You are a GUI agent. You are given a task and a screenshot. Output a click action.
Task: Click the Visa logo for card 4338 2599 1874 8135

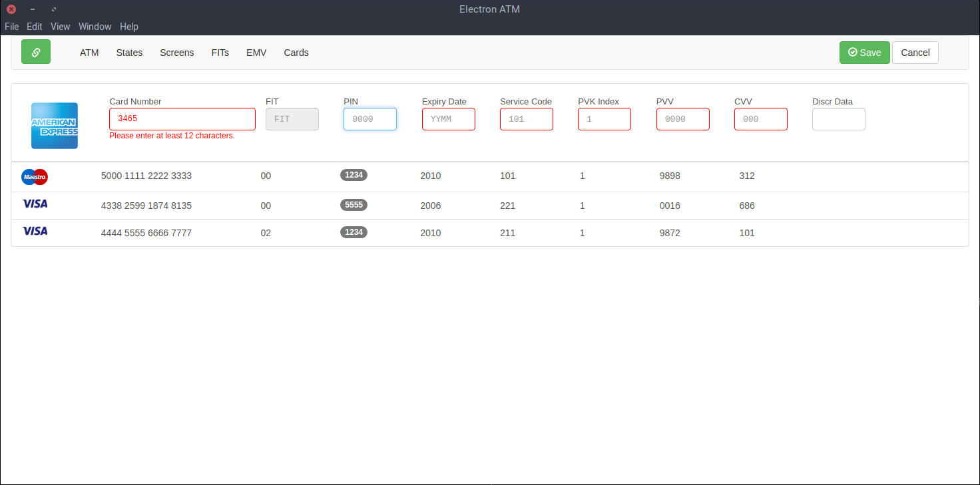[35, 204]
